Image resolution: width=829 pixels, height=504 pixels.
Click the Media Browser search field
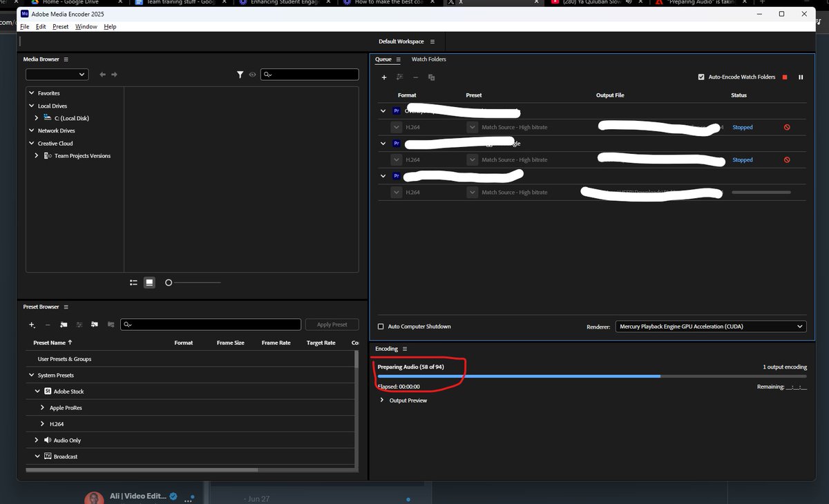pyautogui.click(x=309, y=75)
